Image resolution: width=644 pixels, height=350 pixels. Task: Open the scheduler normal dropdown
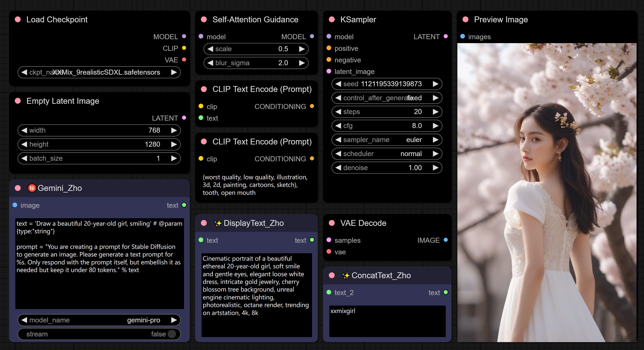[386, 154]
